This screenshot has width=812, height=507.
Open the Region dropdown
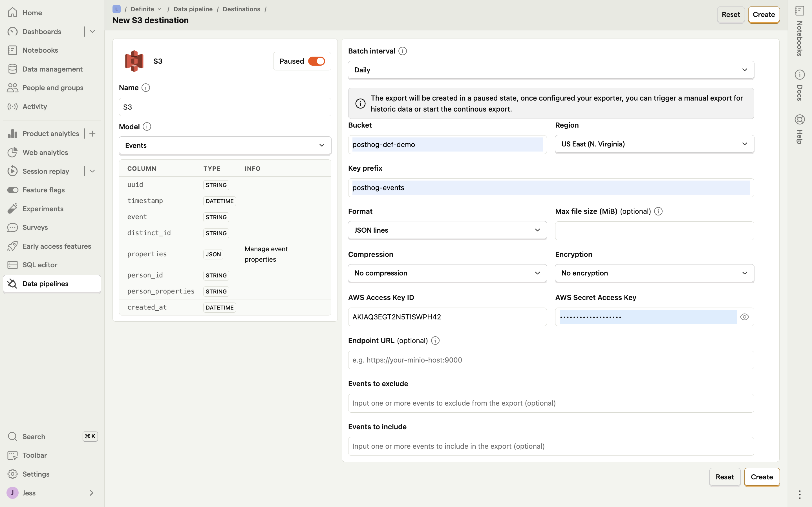point(654,144)
